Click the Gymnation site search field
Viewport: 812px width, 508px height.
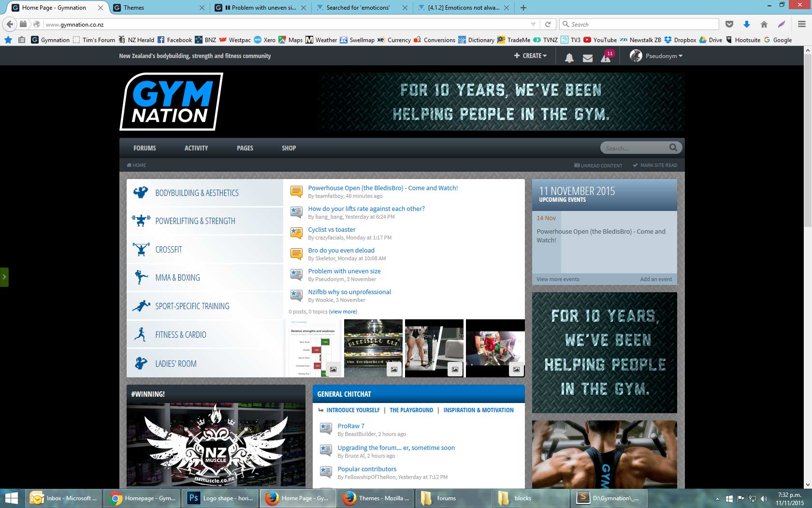(634, 148)
